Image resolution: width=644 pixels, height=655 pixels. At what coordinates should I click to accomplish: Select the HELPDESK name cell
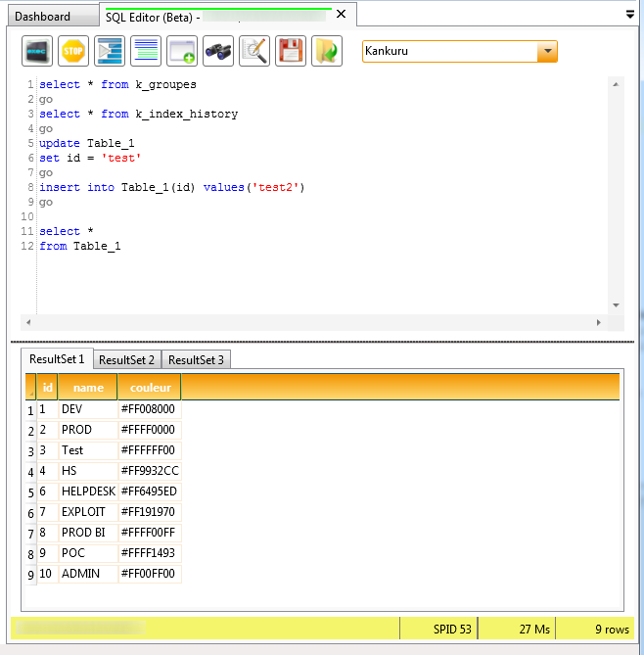[x=88, y=491]
